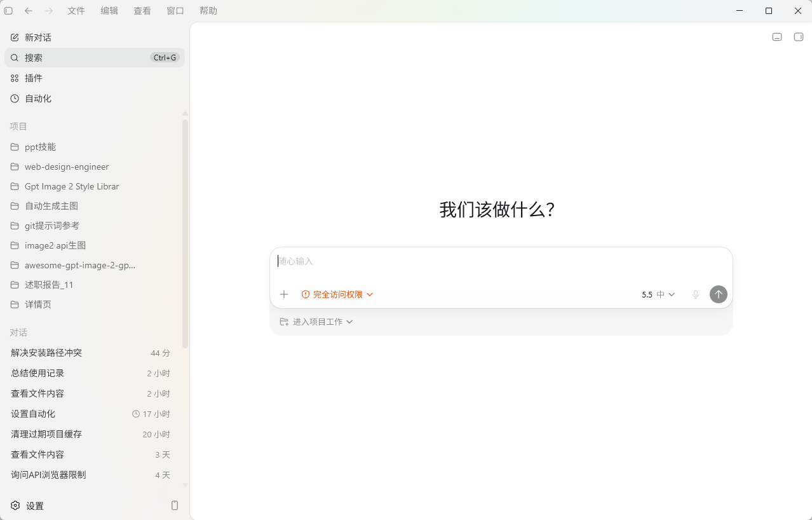Open the 窗口 menu
The height and width of the screenshot is (520, 812).
click(x=175, y=11)
